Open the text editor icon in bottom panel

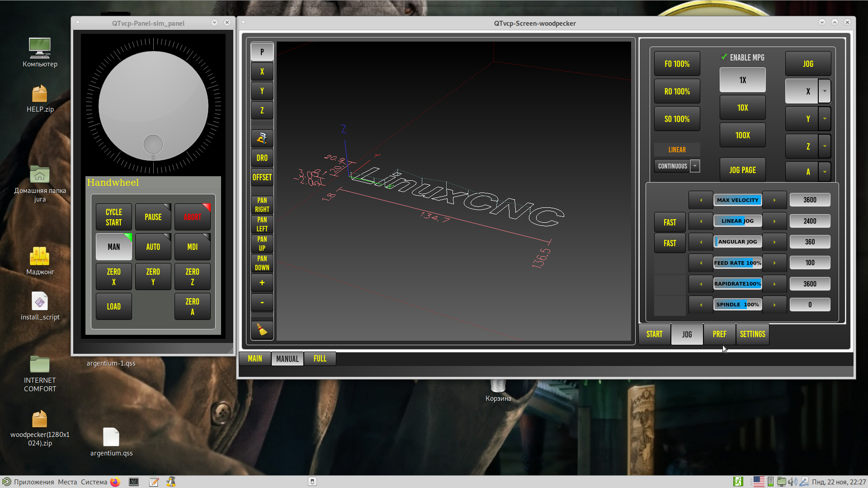coord(154,482)
